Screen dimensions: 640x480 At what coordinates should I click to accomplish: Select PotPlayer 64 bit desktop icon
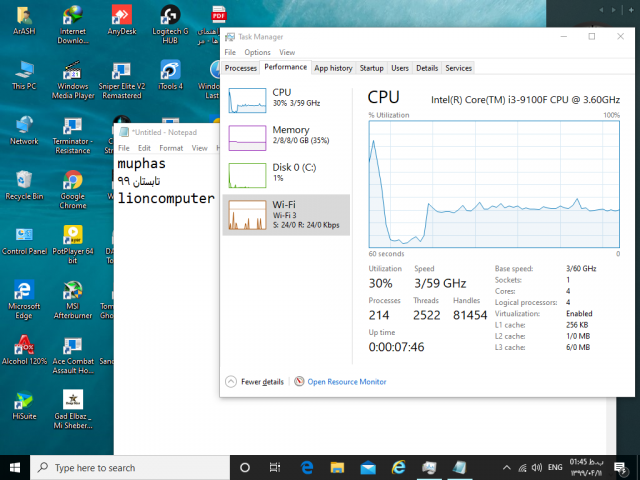coord(73,245)
